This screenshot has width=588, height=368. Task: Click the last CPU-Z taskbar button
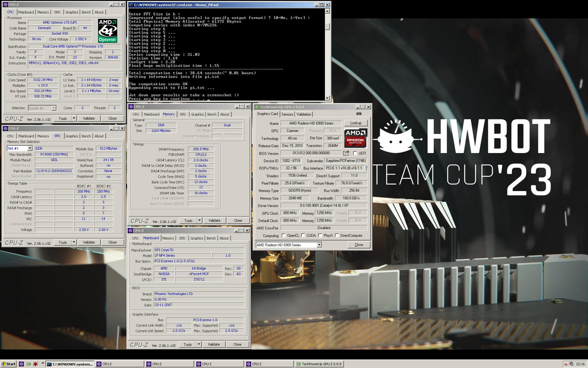point(269,364)
